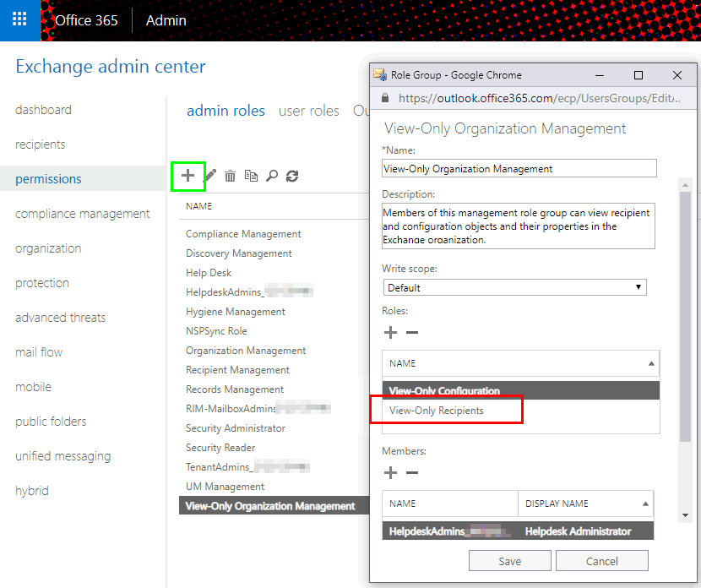Select permissions in the left navigation
Screen dimensions: 701x588
click(48, 179)
